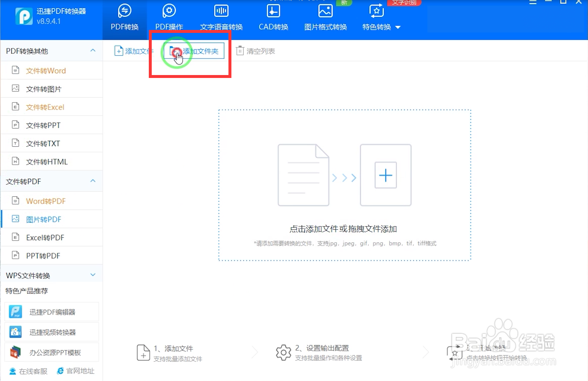Open the 官网地址 link
The width and height of the screenshot is (588, 381).
[x=76, y=371]
